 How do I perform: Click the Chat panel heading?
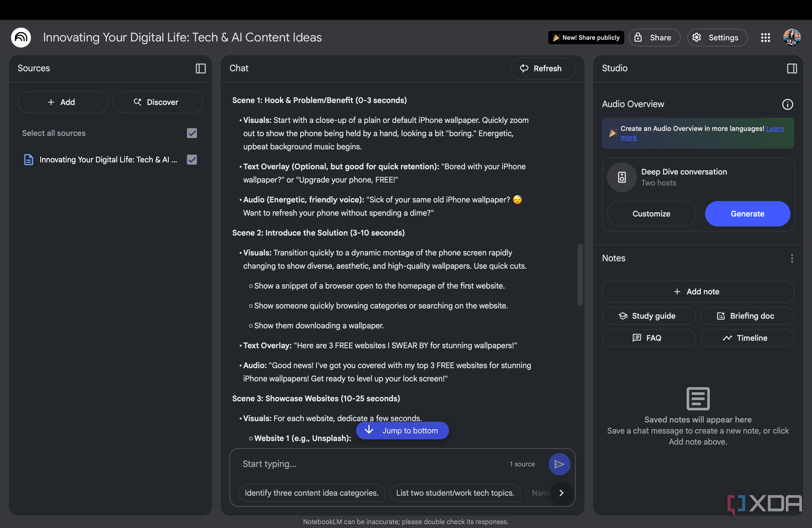[x=239, y=68]
